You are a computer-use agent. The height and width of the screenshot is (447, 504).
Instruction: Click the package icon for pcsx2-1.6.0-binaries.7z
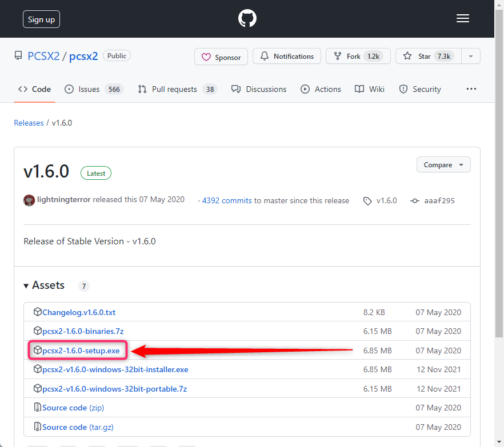tap(38, 331)
